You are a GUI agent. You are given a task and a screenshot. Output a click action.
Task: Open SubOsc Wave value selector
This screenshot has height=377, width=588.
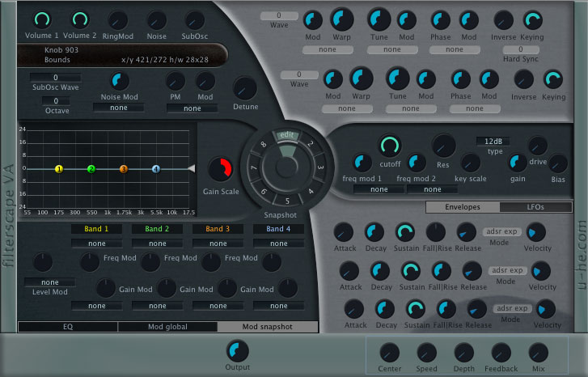56,78
